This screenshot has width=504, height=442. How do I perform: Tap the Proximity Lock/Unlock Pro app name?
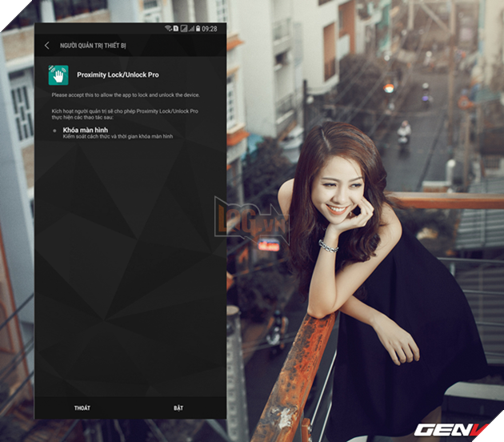point(118,74)
